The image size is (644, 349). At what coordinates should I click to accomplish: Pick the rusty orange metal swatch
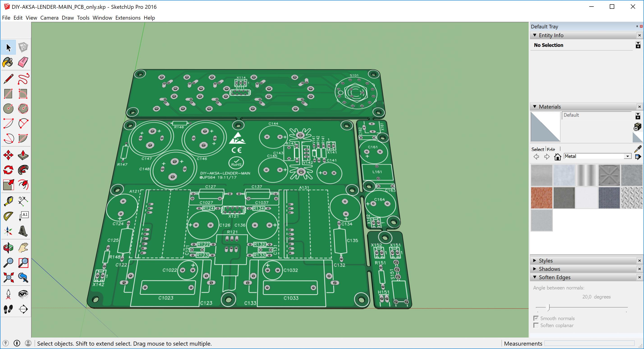(541, 198)
